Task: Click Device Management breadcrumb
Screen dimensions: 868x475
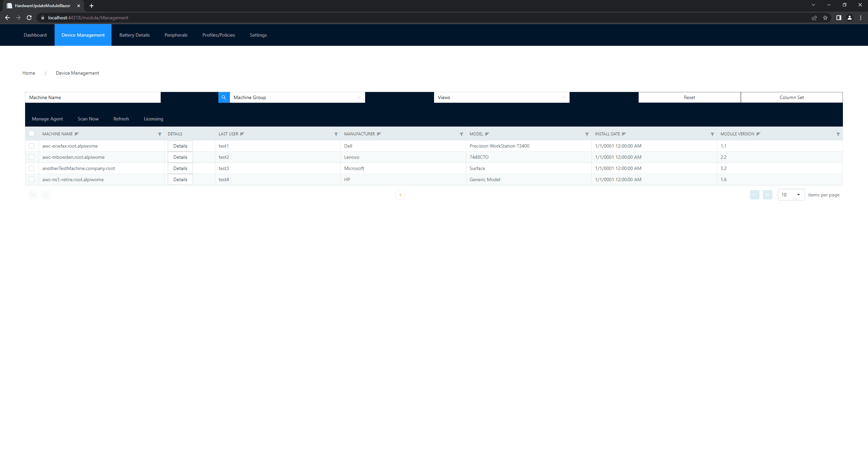Action: [77, 73]
